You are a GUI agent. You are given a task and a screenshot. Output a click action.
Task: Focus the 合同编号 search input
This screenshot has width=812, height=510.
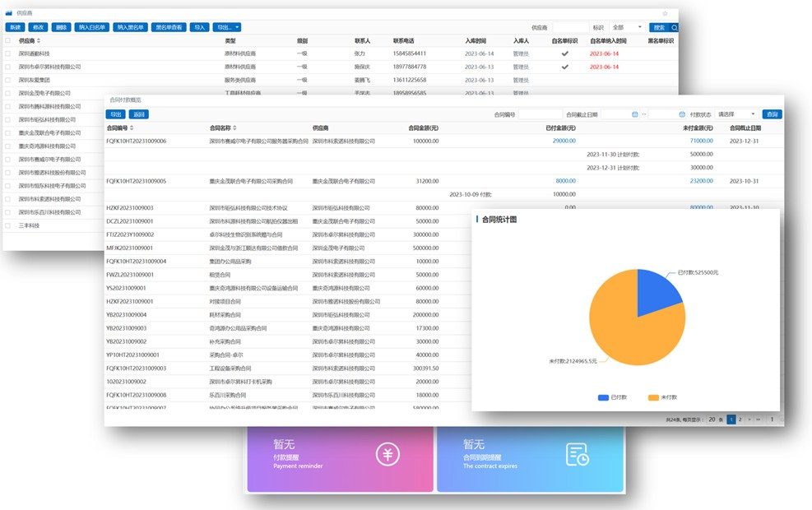(540, 114)
